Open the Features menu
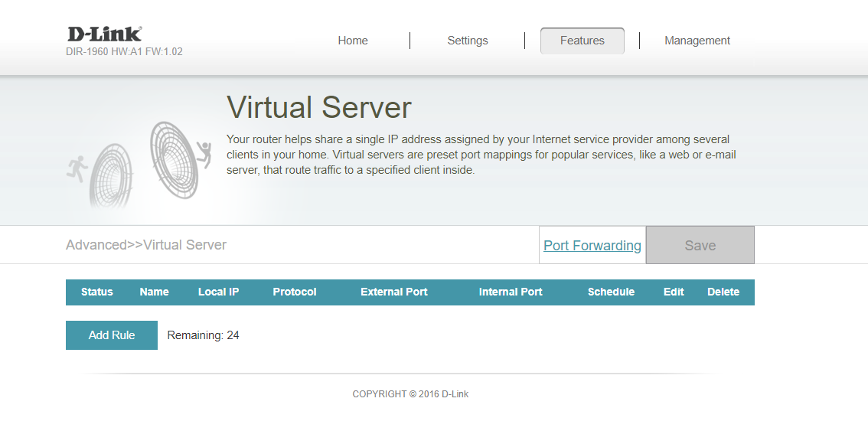 (582, 41)
